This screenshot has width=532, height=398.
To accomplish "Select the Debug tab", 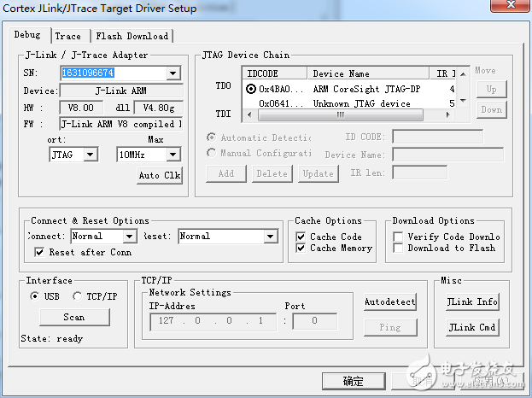I will click(27, 35).
